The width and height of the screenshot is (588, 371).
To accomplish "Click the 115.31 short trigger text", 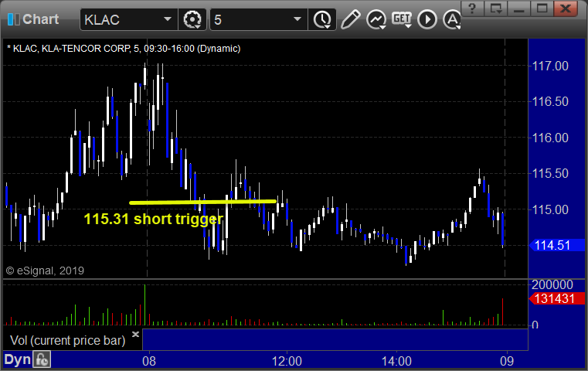I will pos(154,219).
